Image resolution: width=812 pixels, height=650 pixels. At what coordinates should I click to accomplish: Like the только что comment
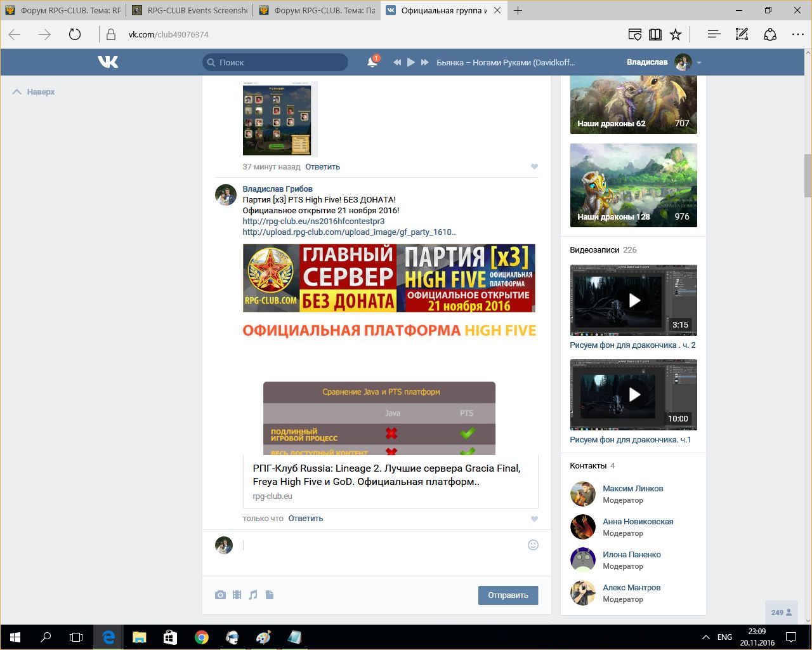pos(534,519)
